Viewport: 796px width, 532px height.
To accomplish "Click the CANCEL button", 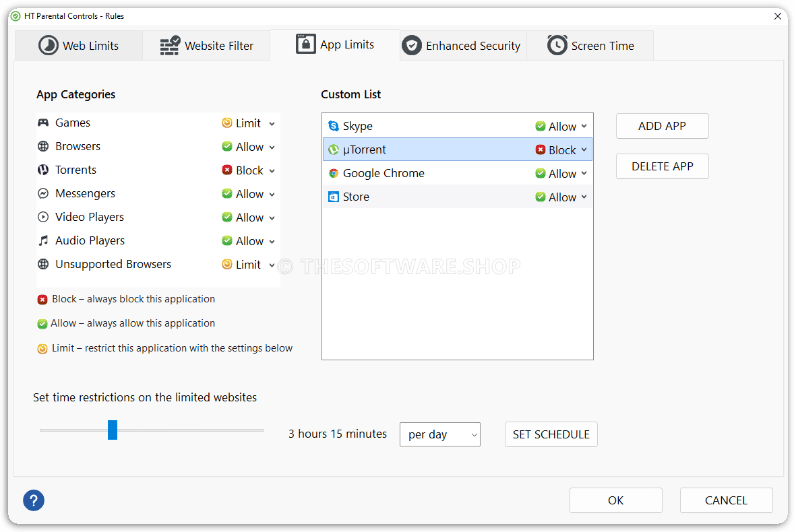I will click(726, 500).
